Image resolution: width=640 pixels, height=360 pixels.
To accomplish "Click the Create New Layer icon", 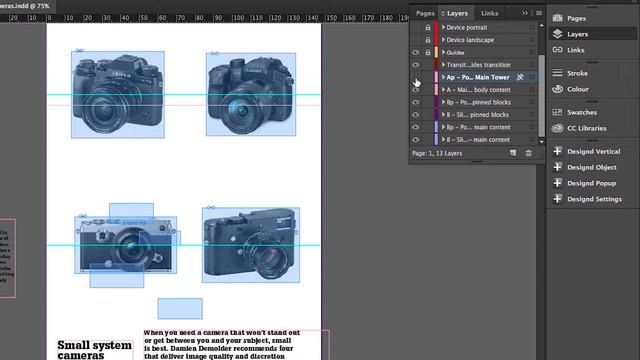I will click(513, 153).
